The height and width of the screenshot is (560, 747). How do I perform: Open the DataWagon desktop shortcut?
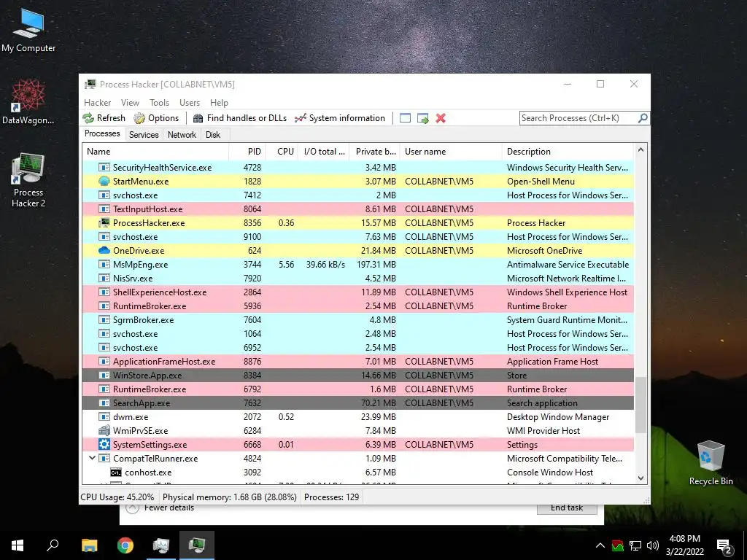click(x=28, y=101)
